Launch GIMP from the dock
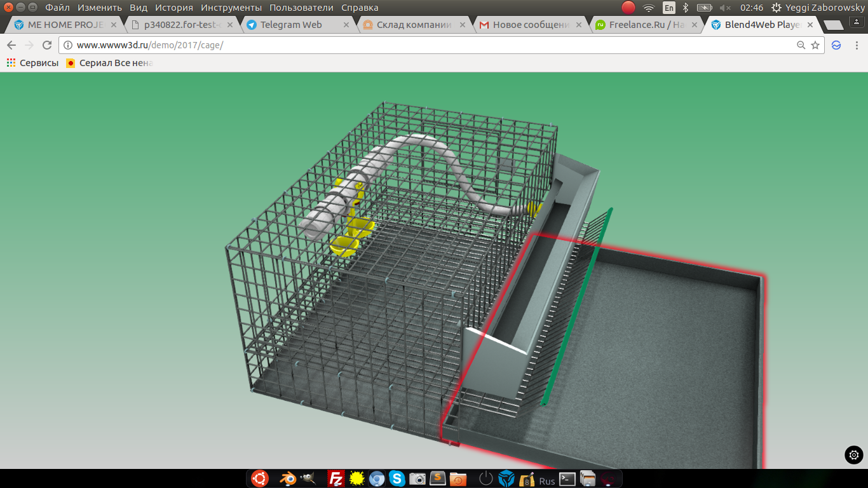 click(309, 478)
